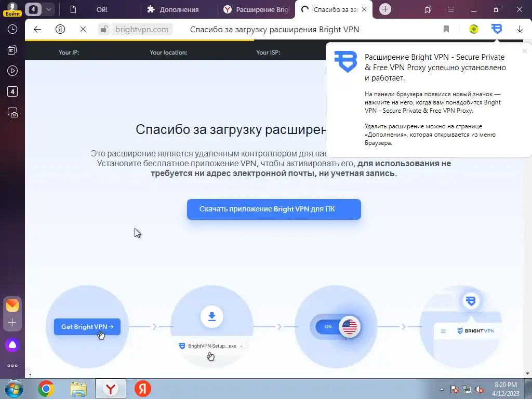The width and height of the screenshot is (532, 399).
Task: Open the history clock icon in sidebar
Action: point(12,29)
